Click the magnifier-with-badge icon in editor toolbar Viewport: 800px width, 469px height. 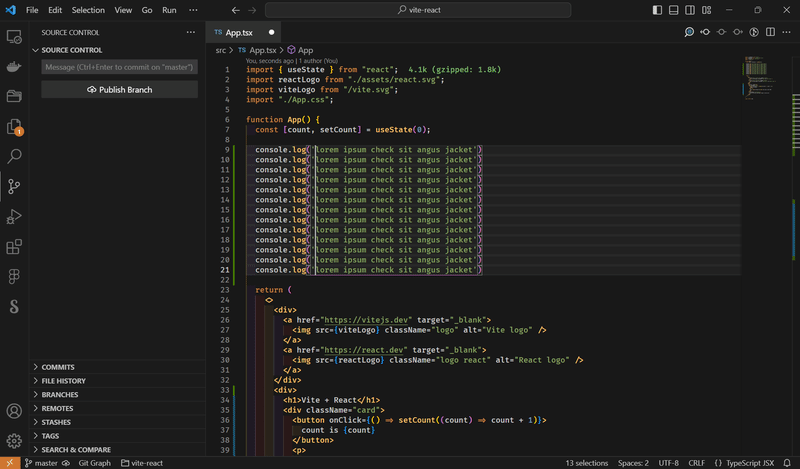coord(689,32)
